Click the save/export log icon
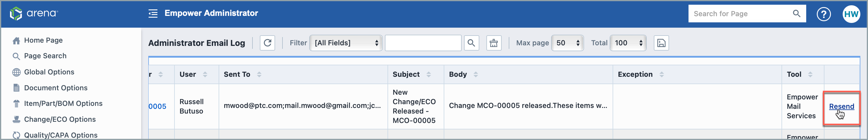The image size is (868, 140). [661, 43]
